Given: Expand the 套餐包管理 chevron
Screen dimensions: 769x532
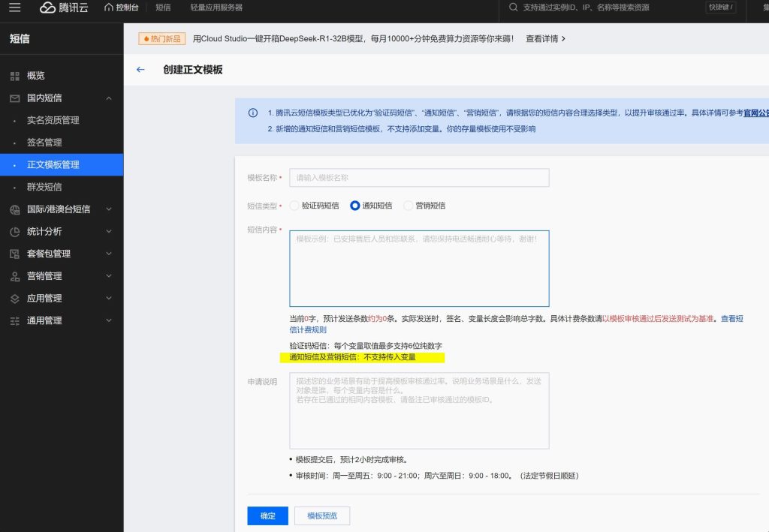Looking at the screenshot, I should click(x=109, y=254).
